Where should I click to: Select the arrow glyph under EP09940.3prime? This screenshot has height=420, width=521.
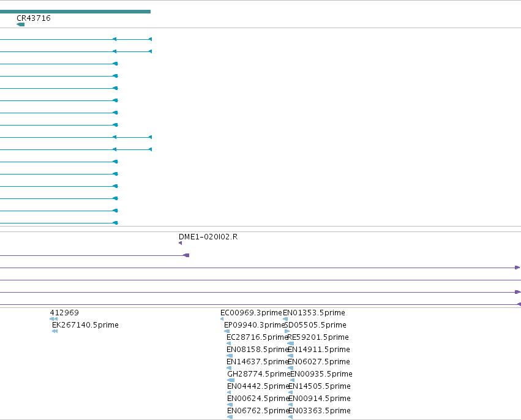[227, 331]
